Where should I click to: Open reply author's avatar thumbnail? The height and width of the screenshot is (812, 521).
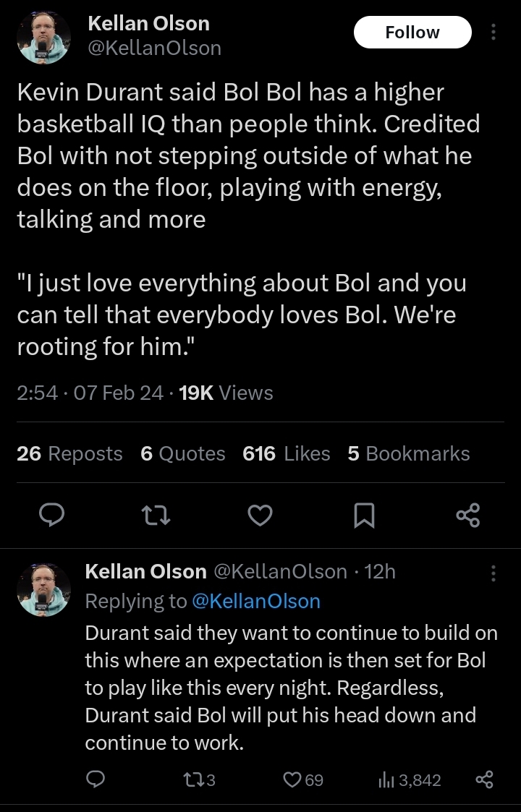[44, 589]
